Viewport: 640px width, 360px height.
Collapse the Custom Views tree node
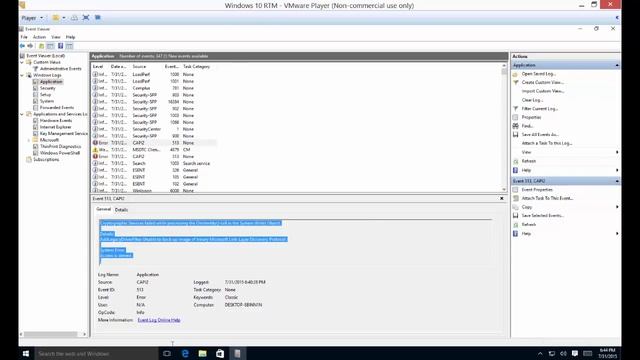22,62
